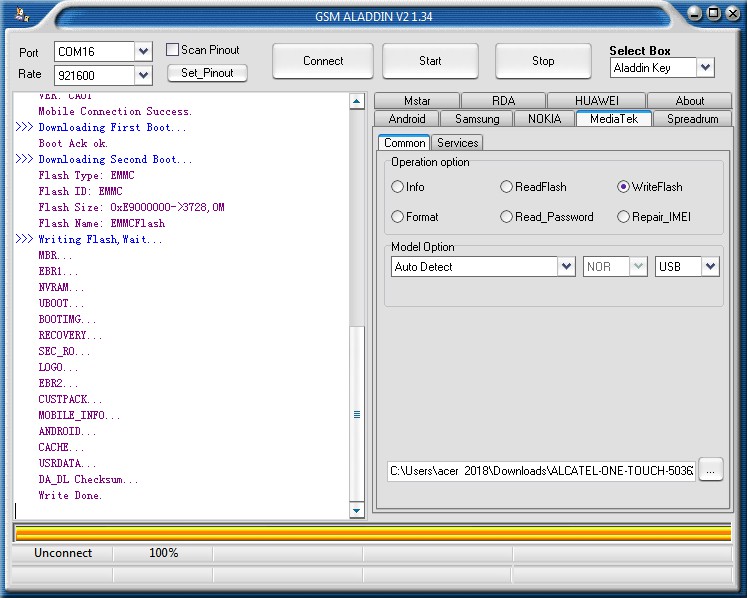The height and width of the screenshot is (598, 747).
Task: Select the ReadFlash operation option
Action: [x=507, y=187]
